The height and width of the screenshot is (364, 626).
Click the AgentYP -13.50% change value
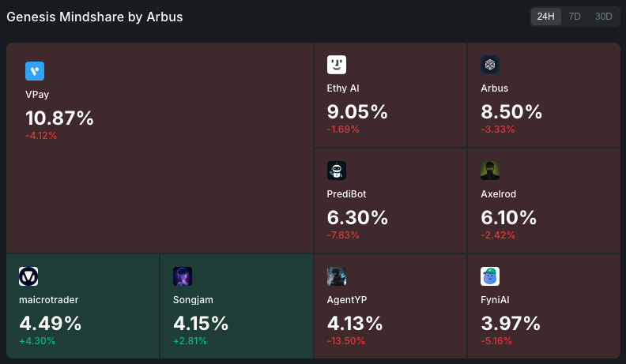pyautogui.click(x=346, y=341)
